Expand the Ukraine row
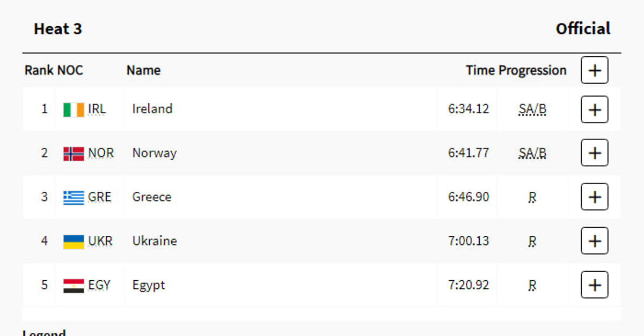Viewport: 644px width, 336px height. (594, 241)
